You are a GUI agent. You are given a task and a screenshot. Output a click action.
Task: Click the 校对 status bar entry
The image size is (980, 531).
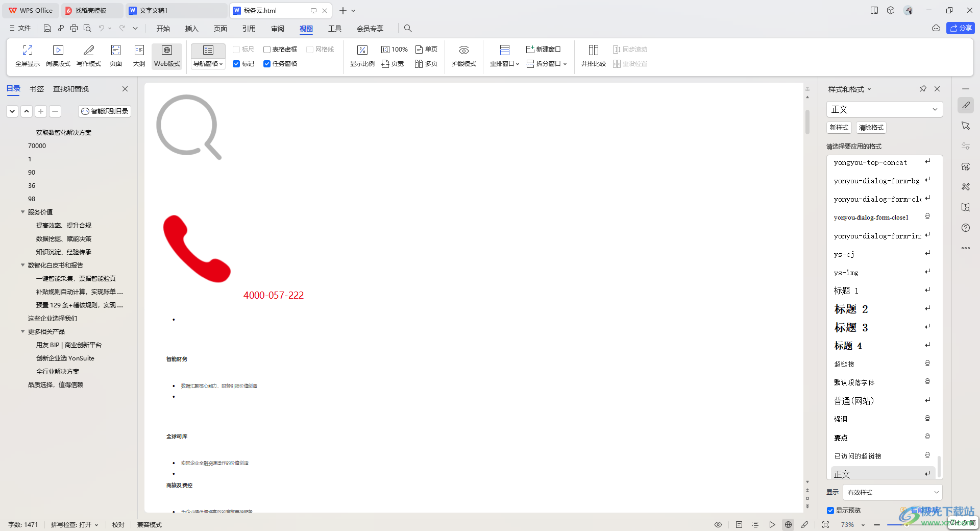[118, 525]
